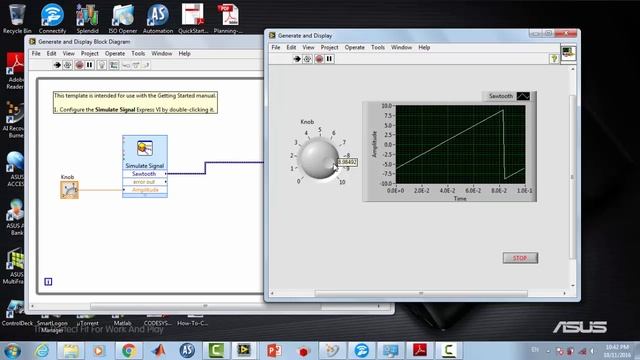This screenshot has height=360, width=640.
Task: Select Knob terminal in block diagram
Action: coord(69,190)
